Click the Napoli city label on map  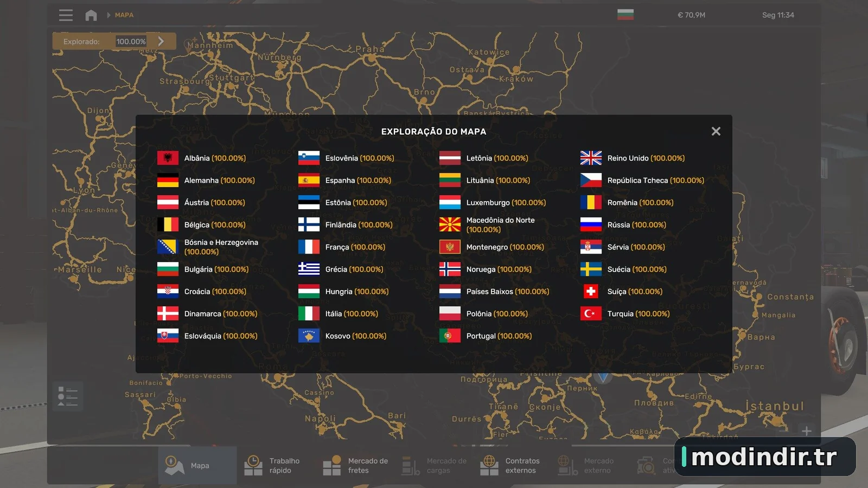(320, 419)
